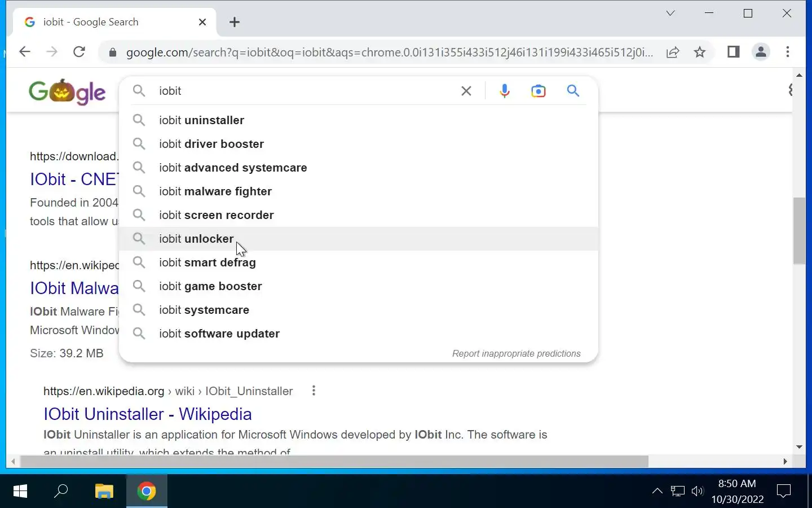Open Windows taskbar search

coord(61,491)
